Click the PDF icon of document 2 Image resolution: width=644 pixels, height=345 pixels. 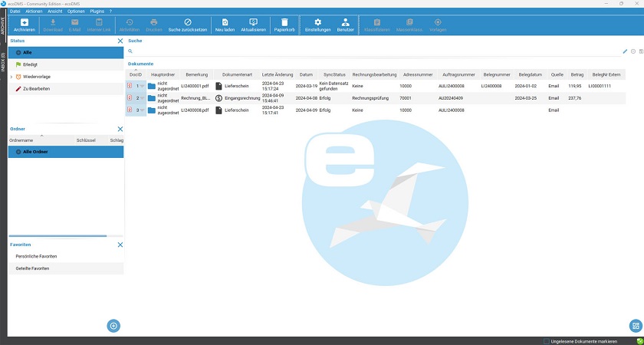[x=130, y=98]
